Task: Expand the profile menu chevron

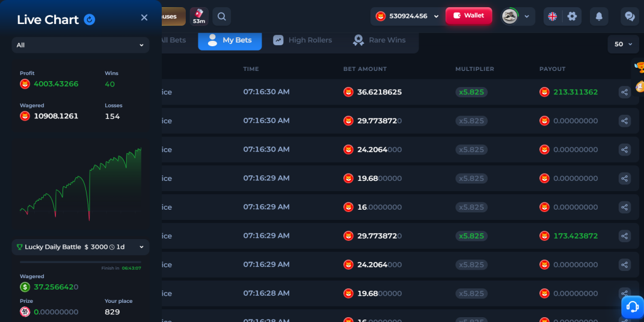Action: [x=527, y=16]
